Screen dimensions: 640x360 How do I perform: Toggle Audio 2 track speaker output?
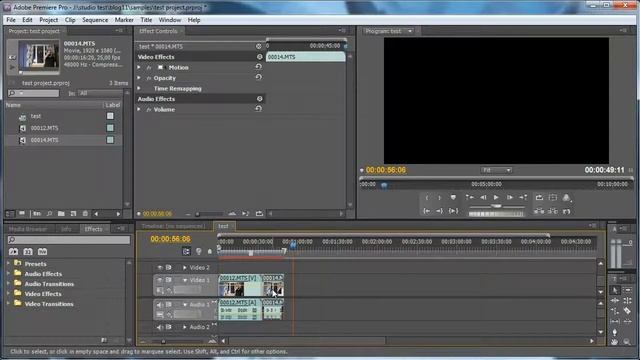[159, 327]
